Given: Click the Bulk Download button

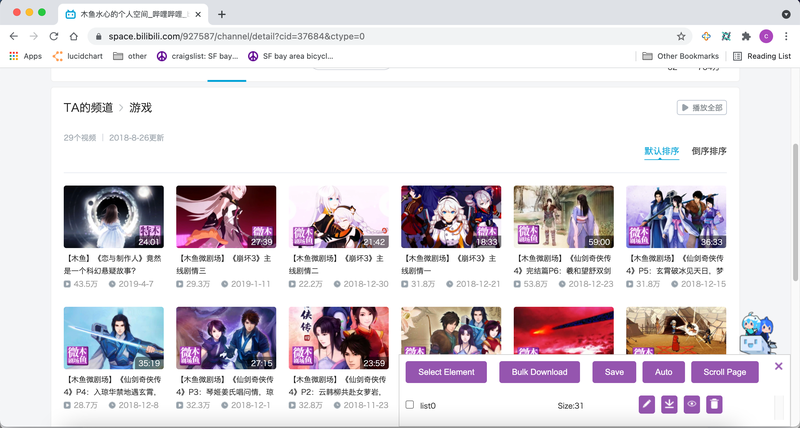Looking at the screenshot, I should tap(539, 372).
